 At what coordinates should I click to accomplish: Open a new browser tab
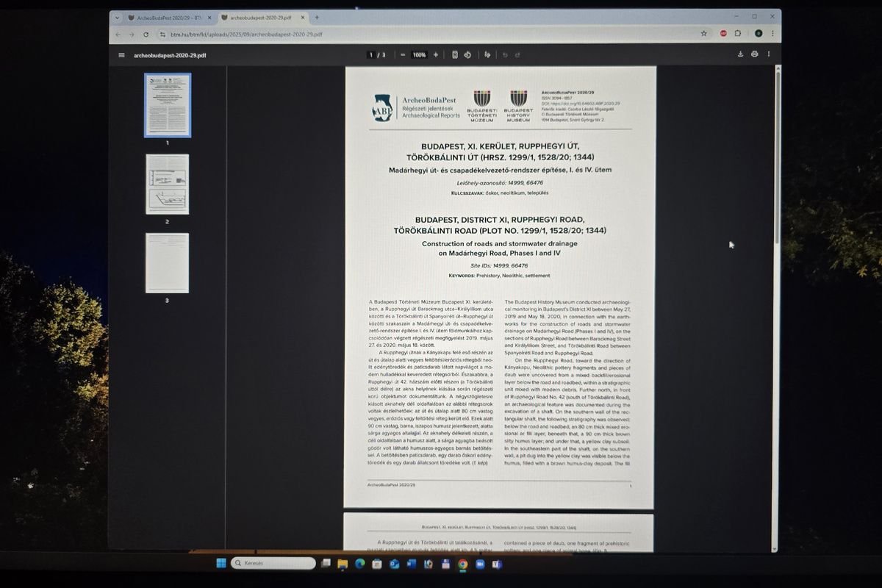tap(317, 17)
